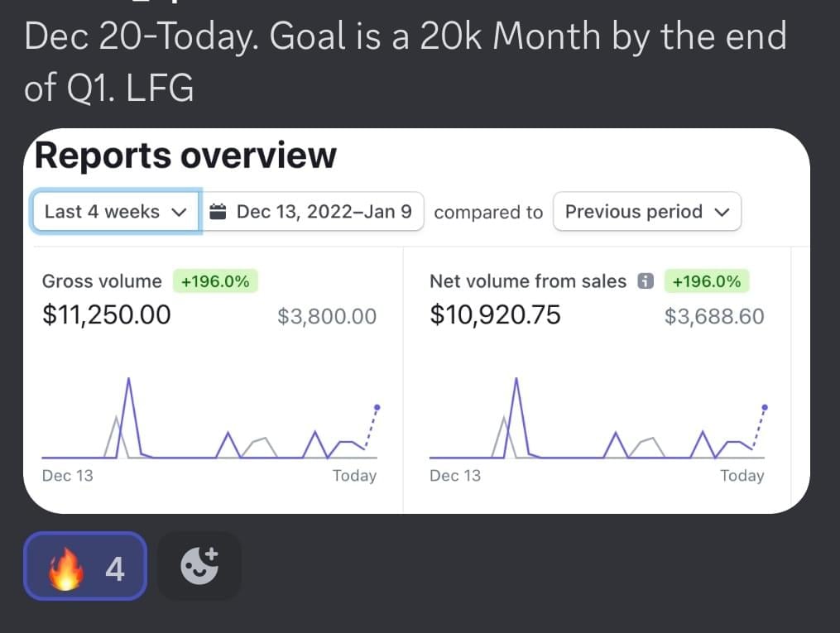Select the Dec 13, 2022–Jan 9 date range

pyautogui.click(x=323, y=212)
